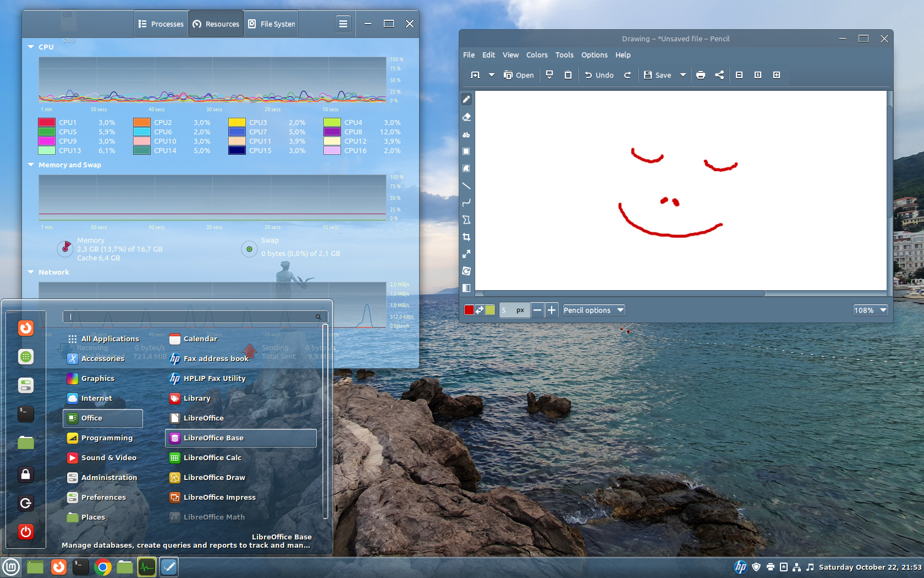Select the Crop tool in Drawing

[466, 237]
